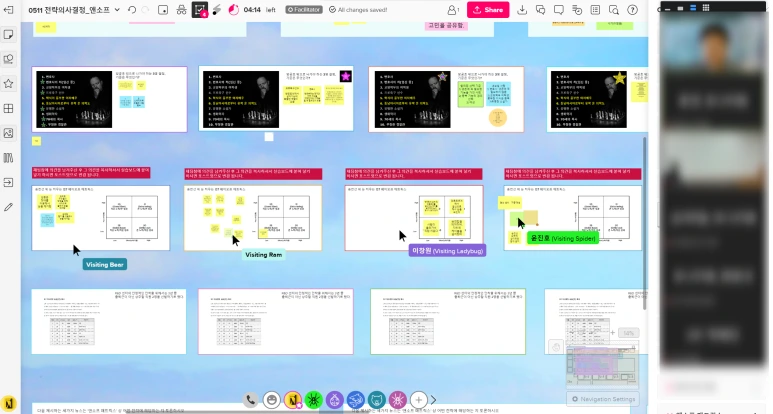Image resolution: width=773 pixels, height=414 pixels.
Task: Open the activity log icon
Action: 577,10
